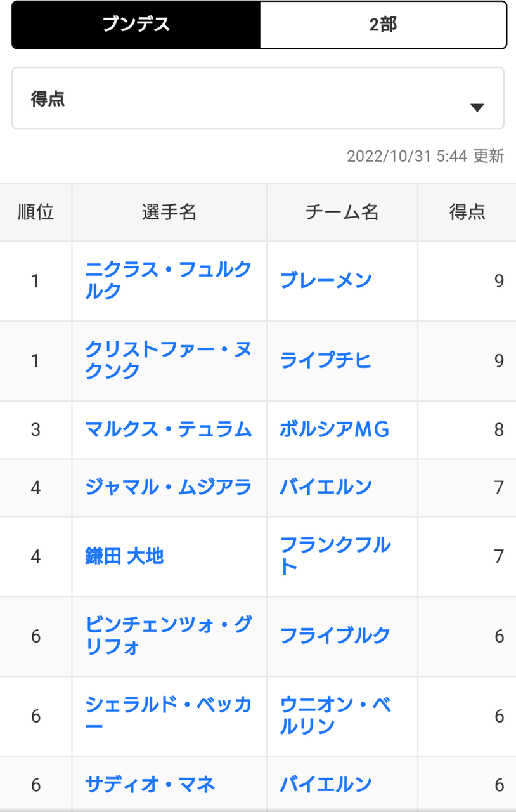
Task: Open player ビンチェンツォ・グリフォ
Action: [x=168, y=636]
